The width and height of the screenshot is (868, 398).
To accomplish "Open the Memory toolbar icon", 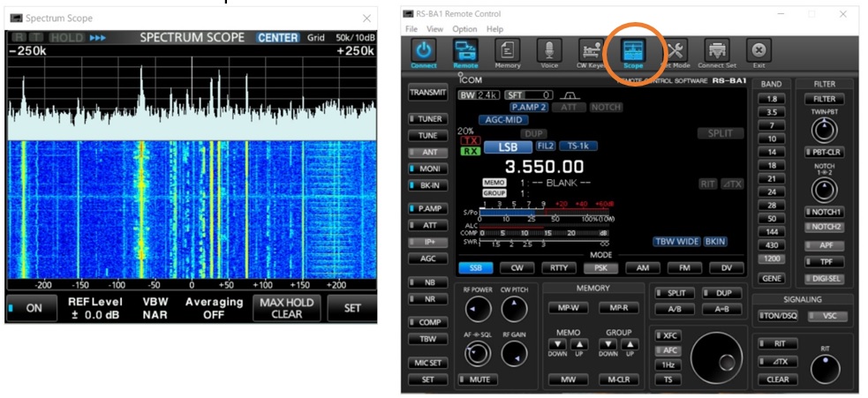I will pyautogui.click(x=508, y=52).
